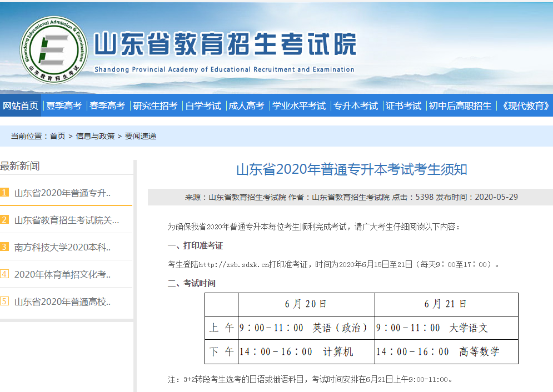Click the 英语（政治） exam cell
This screenshot has width=553, height=392.
coord(306,328)
